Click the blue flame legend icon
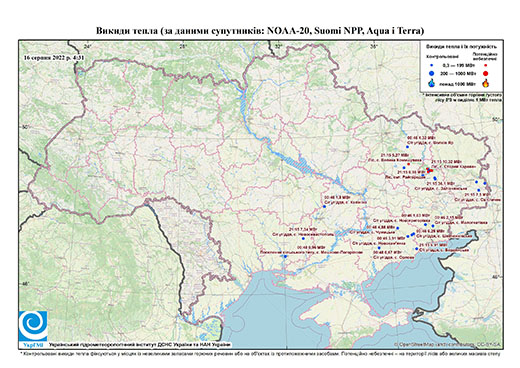The image size is (520, 368). coord(432,83)
